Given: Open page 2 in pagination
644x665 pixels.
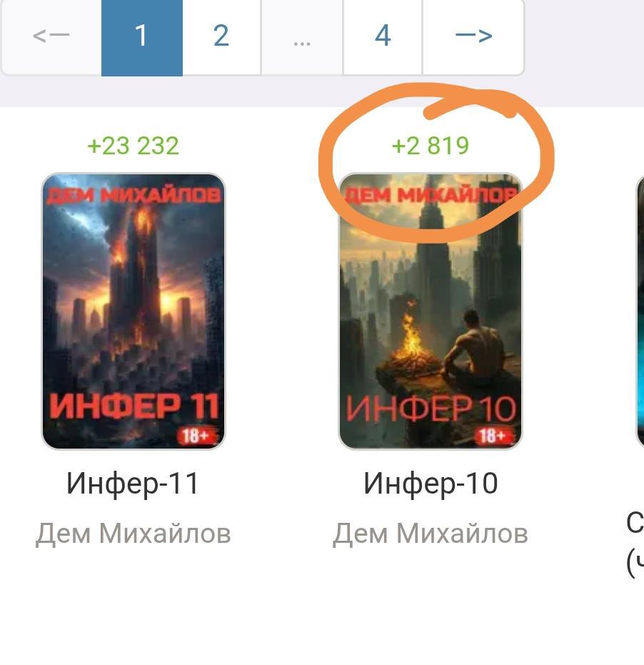Looking at the screenshot, I should pos(221,36).
